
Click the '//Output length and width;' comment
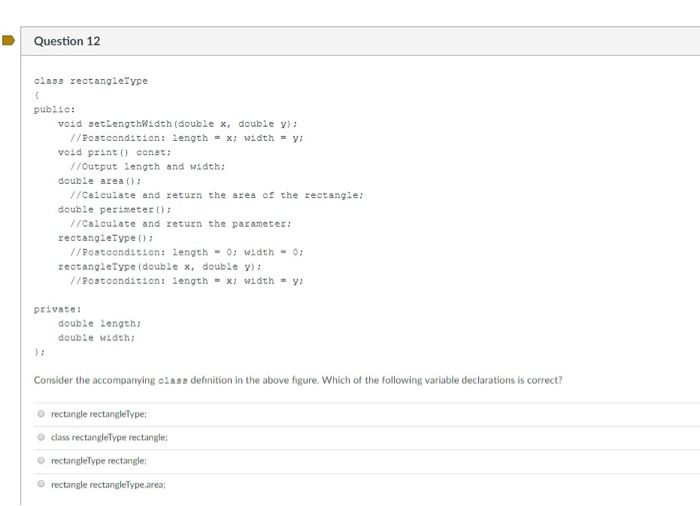148,167
